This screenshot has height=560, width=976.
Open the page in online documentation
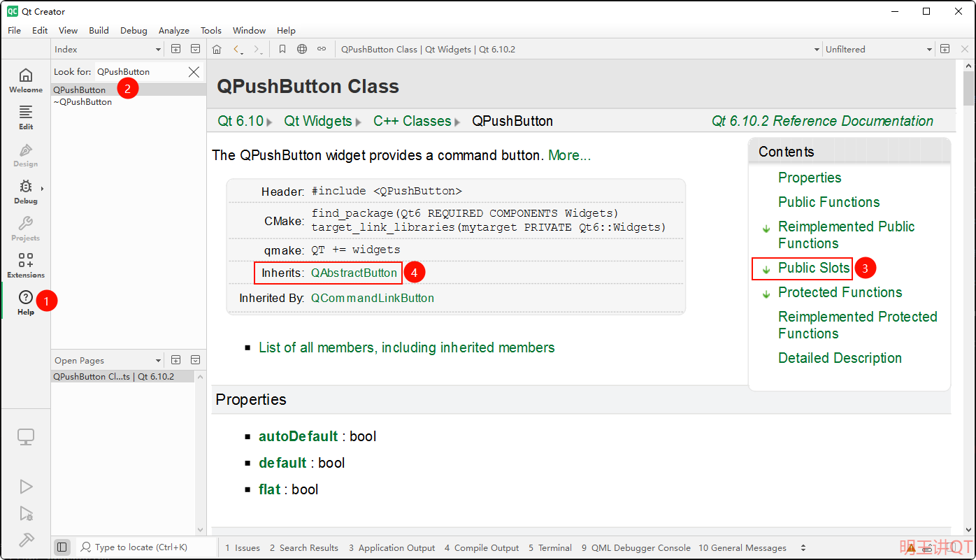click(x=301, y=49)
